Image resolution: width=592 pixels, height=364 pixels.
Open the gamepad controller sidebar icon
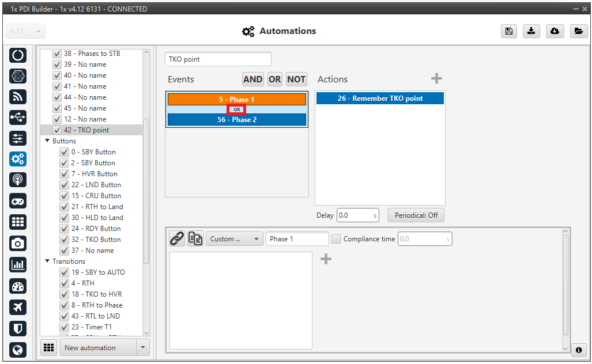click(18, 201)
